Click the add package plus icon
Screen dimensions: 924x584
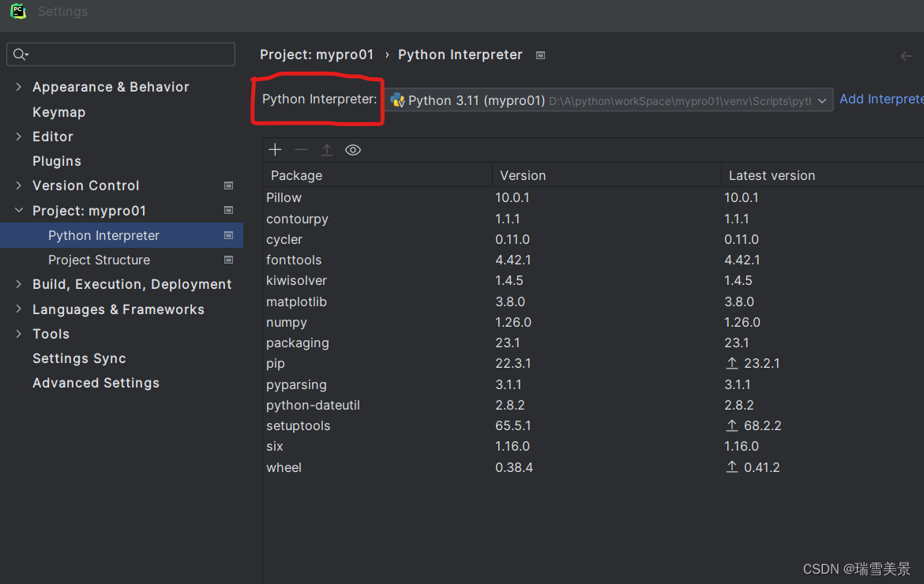275,149
